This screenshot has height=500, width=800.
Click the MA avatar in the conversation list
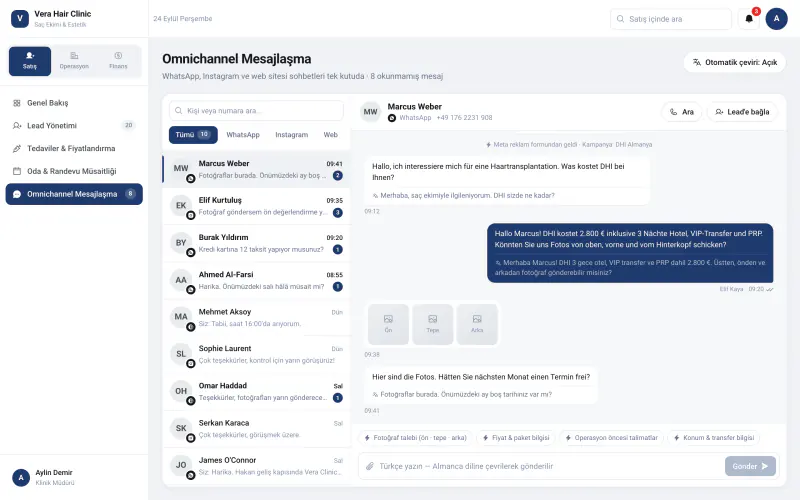click(181, 317)
